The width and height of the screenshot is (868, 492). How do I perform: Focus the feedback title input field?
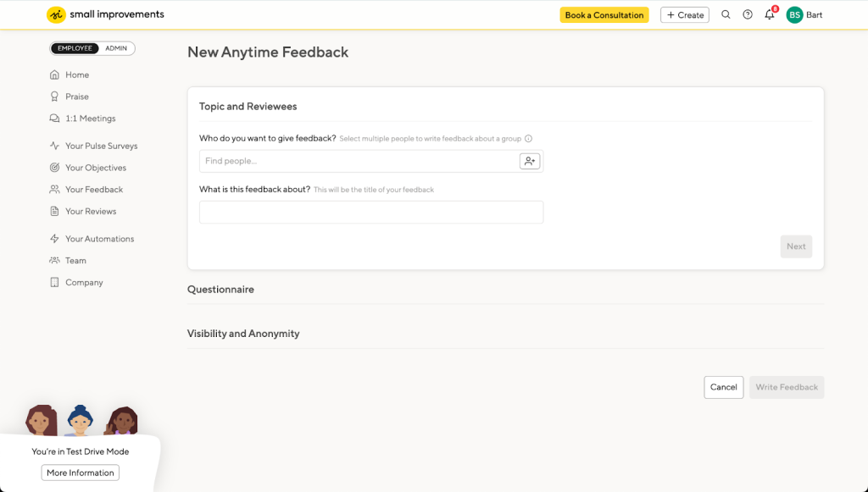coord(370,213)
